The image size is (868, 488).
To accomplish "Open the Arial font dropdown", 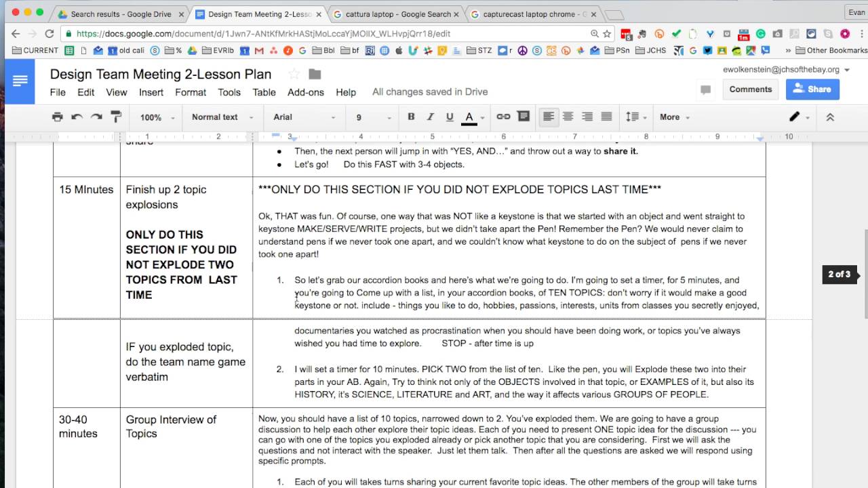I will click(304, 117).
